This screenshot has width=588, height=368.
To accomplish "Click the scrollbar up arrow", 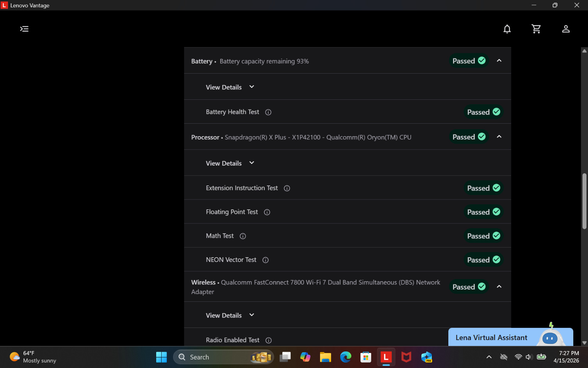I will pos(584,51).
